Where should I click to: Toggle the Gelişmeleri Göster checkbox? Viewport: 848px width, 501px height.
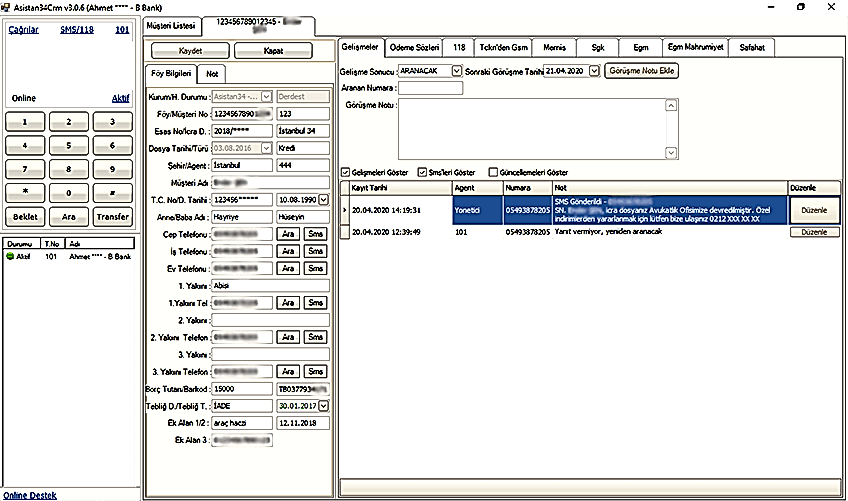[x=346, y=171]
